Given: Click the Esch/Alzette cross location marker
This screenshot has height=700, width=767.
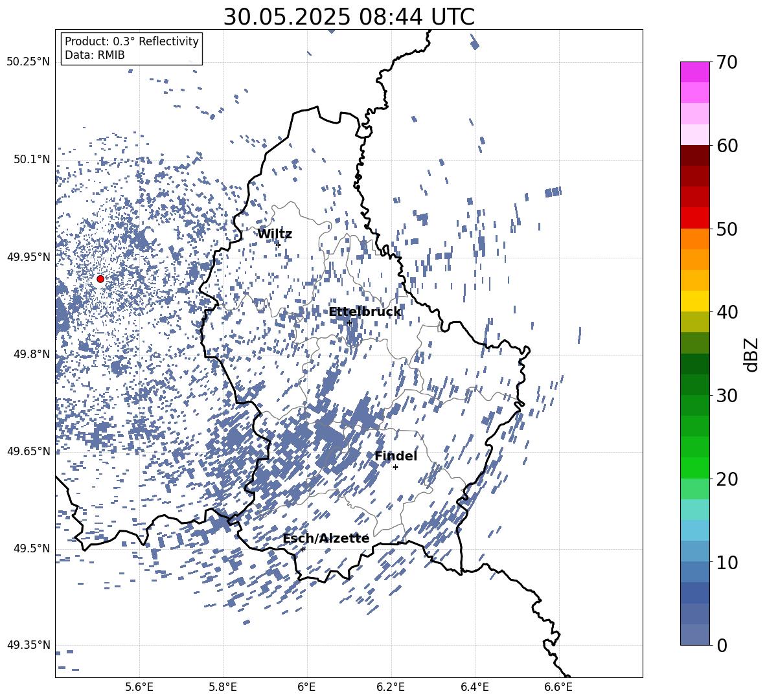Looking at the screenshot, I should point(303,549).
